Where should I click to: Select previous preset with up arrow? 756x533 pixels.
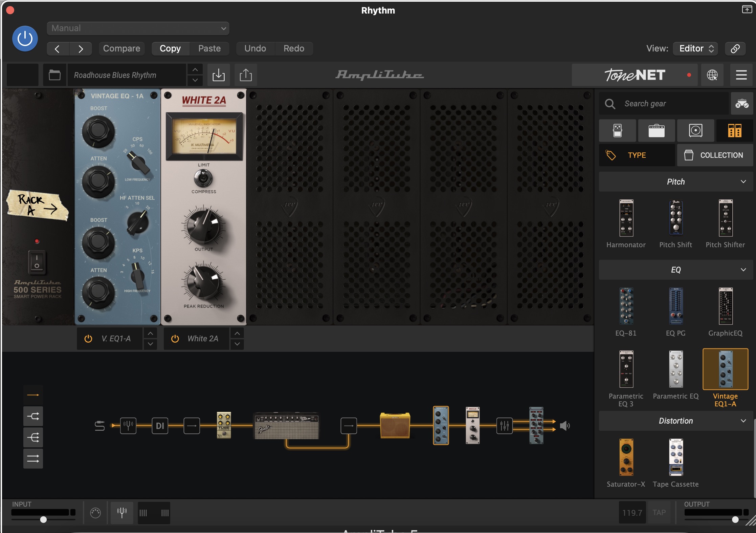(x=195, y=69)
